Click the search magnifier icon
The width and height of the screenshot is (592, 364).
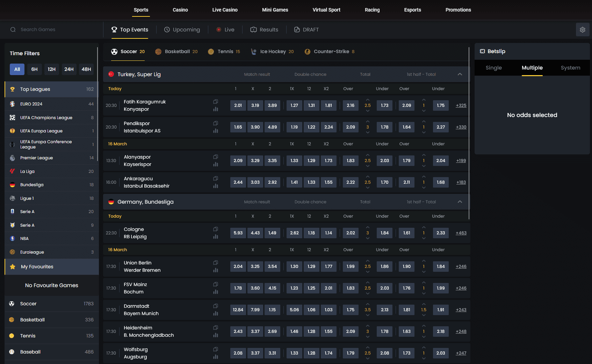(x=13, y=29)
